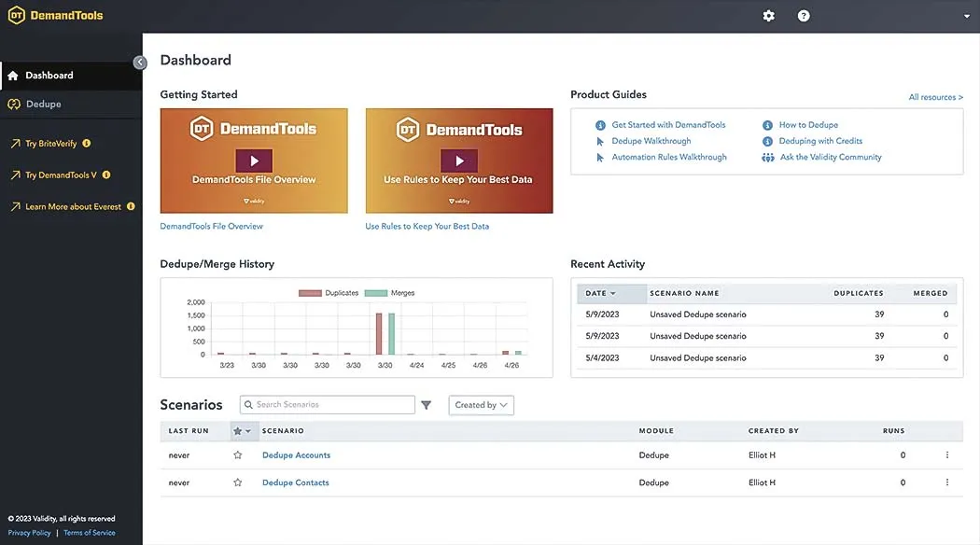
Task: Click the magnifier icon in Search Scenarios
Action: point(249,405)
